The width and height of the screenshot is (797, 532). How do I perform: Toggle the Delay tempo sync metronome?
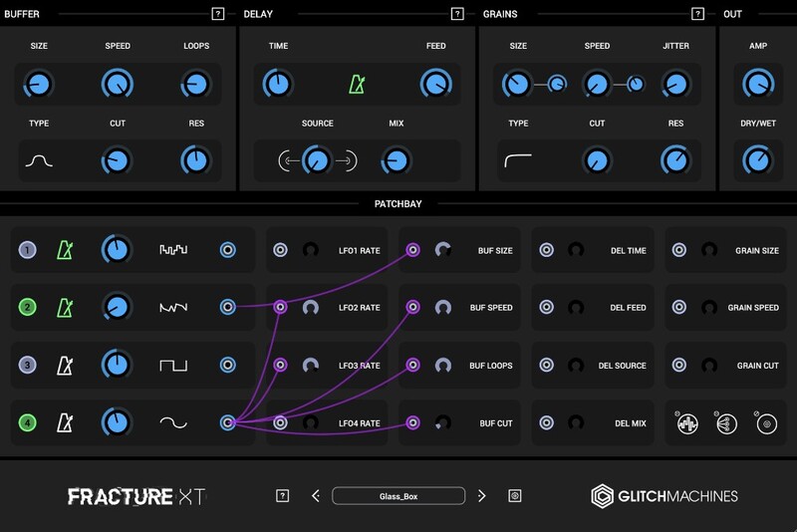pyautogui.click(x=357, y=85)
